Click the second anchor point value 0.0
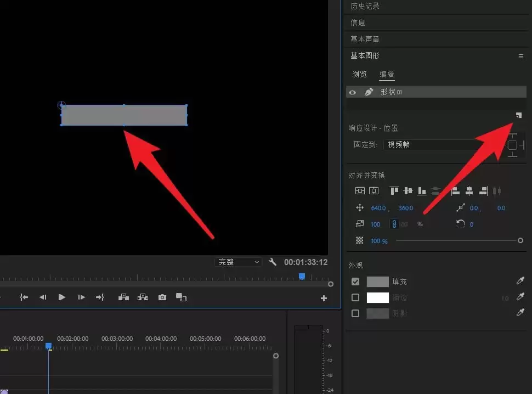The height and width of the screenshot is (394, 532). [x=501, y=208]
